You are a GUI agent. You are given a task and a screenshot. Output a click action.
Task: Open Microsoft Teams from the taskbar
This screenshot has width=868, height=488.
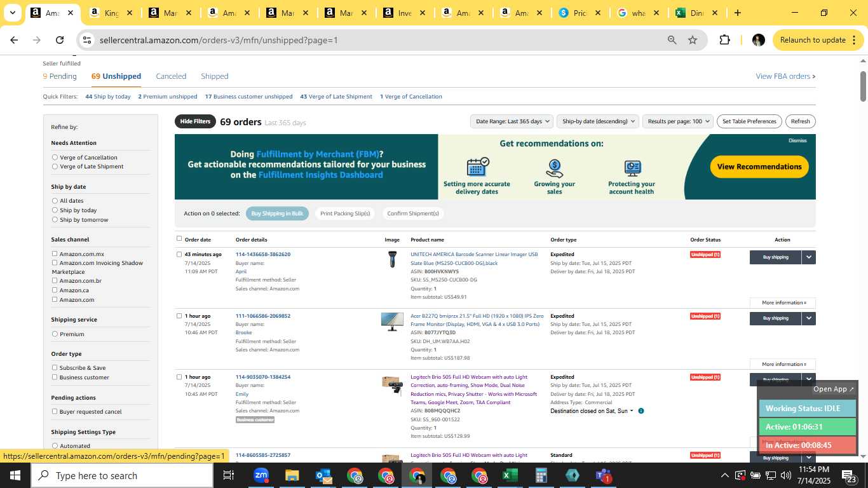(x=603, y=475)
